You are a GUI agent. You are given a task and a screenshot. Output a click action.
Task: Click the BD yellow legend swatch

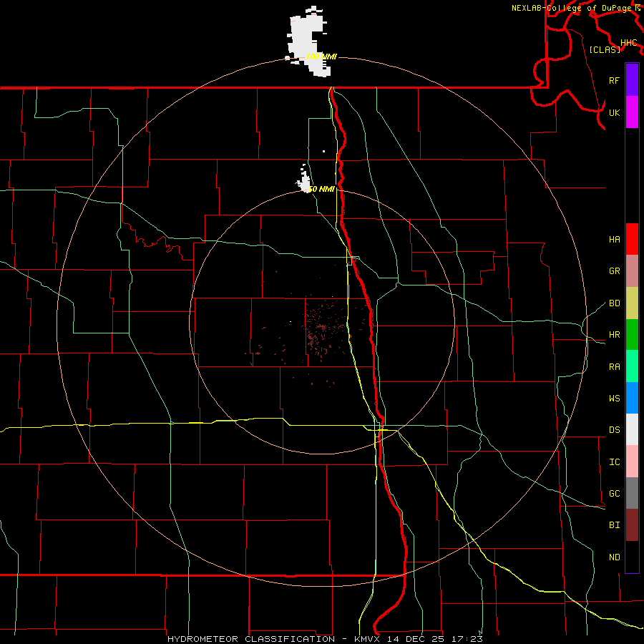632,303
